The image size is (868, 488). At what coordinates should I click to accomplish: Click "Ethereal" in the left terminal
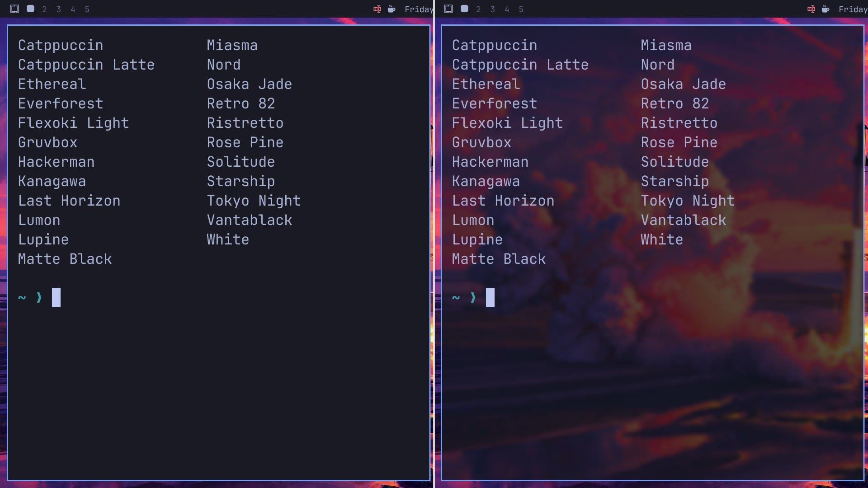52,84
